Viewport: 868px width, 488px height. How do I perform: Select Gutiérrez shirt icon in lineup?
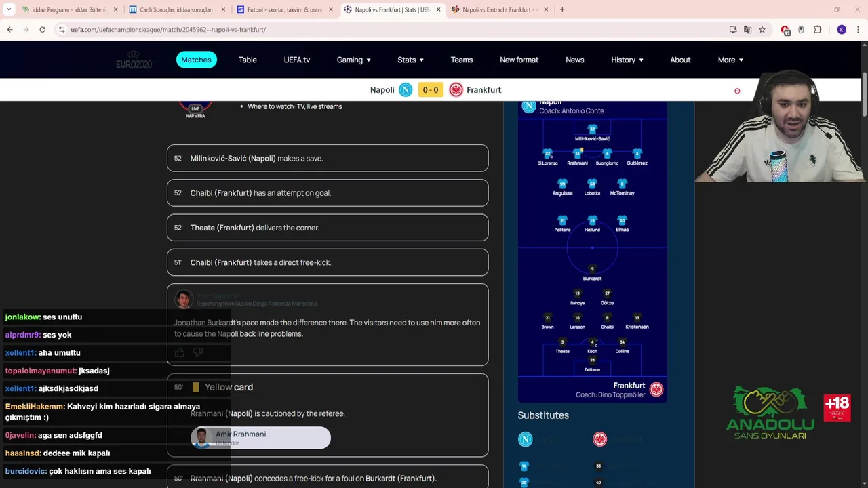[637, 154]
